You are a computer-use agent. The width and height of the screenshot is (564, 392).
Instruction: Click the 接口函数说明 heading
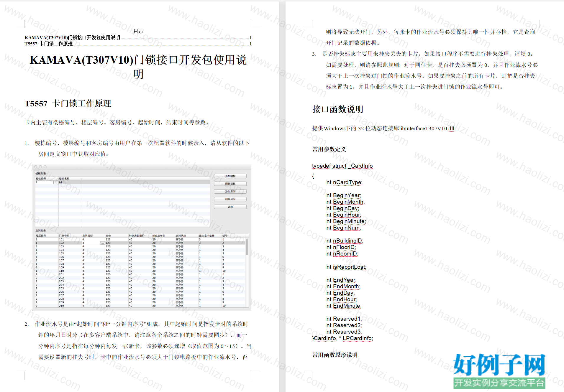tap(338, 109)
